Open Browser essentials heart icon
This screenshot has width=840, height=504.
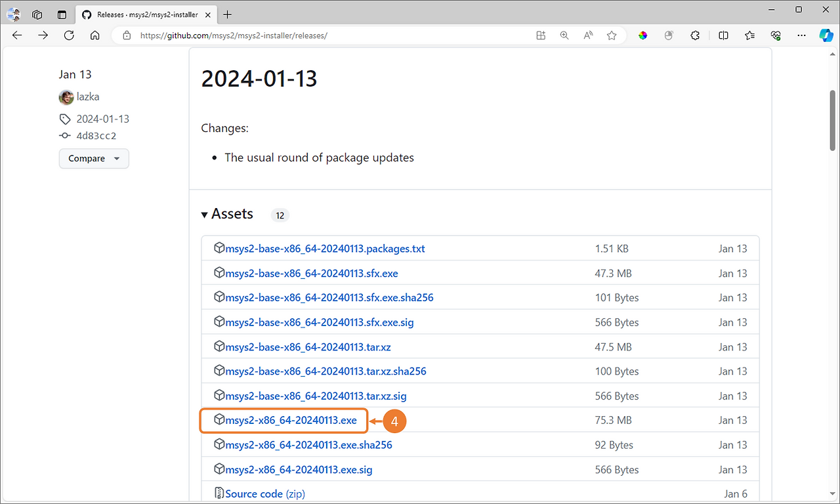click(776, 35)
